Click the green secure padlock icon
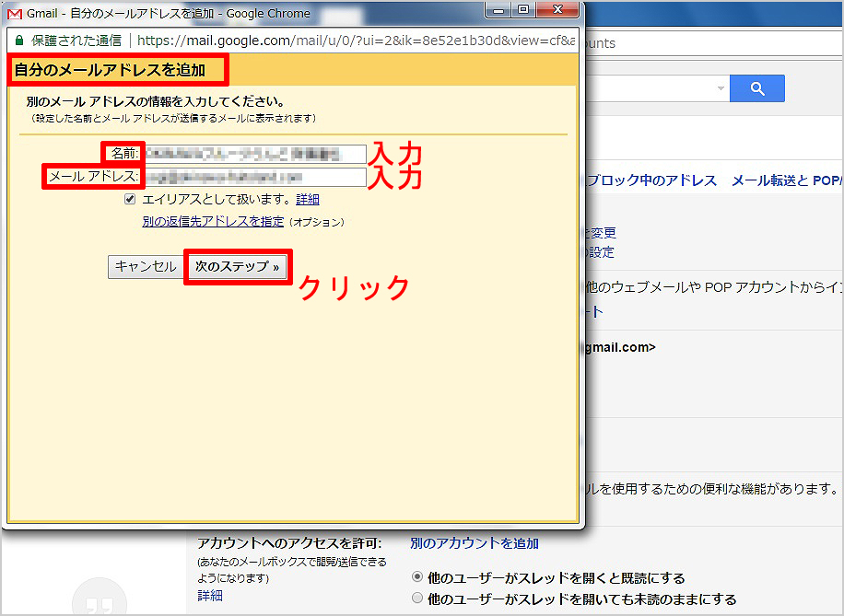This screenshot has height=616, width=844. click(19, 41)
